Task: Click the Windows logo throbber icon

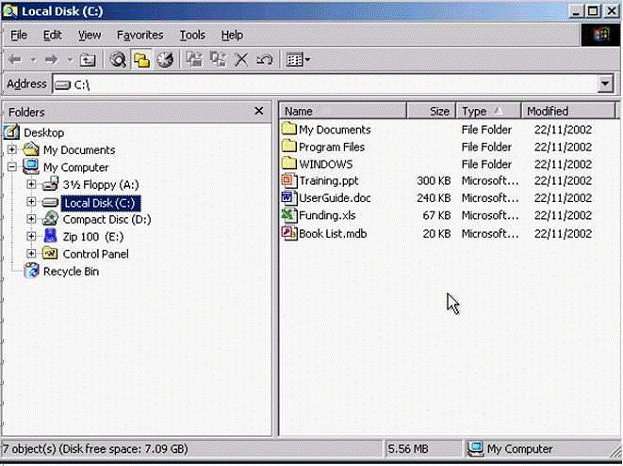Action: point(600,35)
